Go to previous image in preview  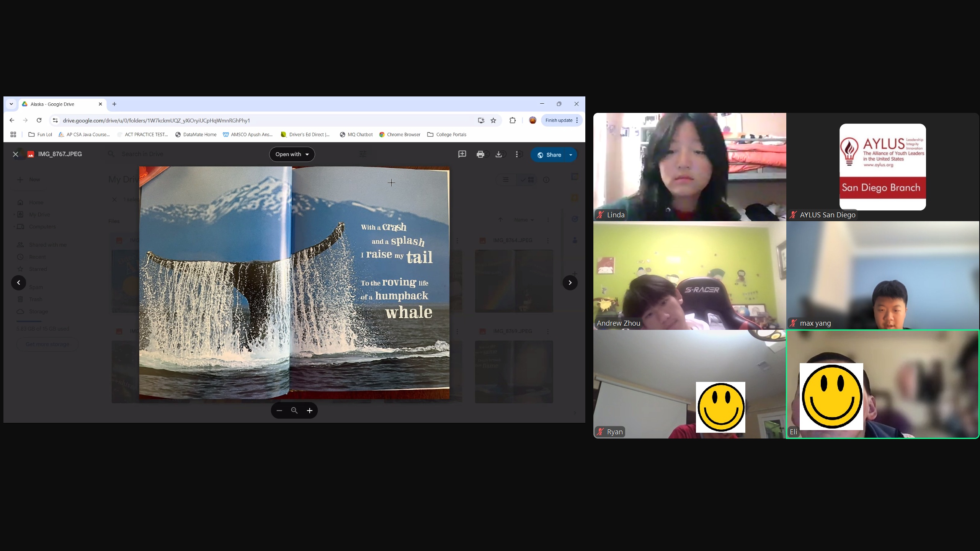coord(18,283)
